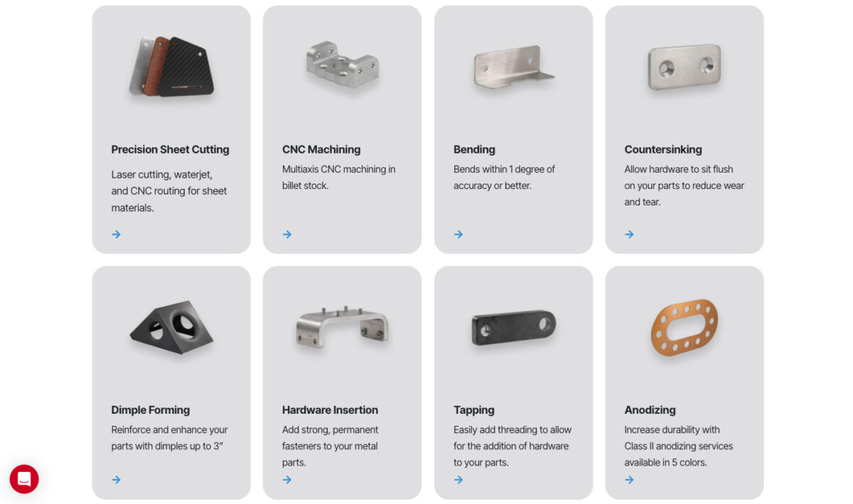Click the Hardware Insertion arrow icon

287,480
